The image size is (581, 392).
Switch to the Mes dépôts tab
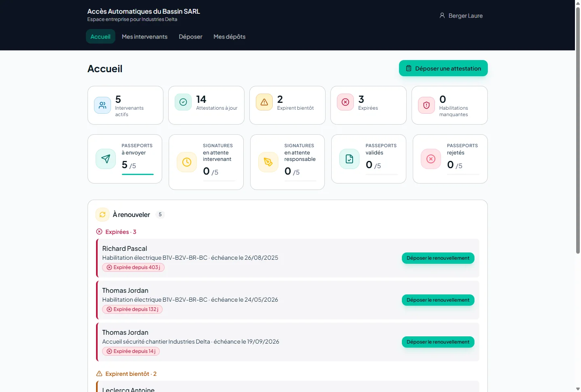[230, 37]
